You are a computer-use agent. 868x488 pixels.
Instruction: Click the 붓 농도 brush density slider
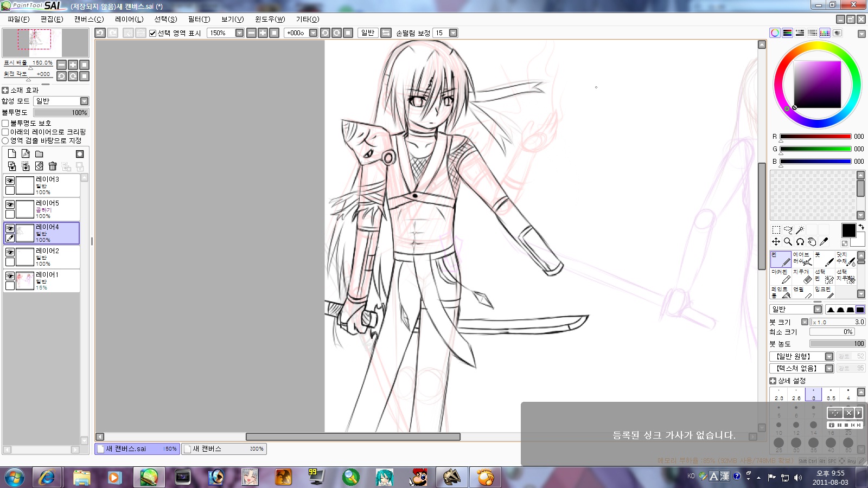pyautogui.click(x=837, y=343)
